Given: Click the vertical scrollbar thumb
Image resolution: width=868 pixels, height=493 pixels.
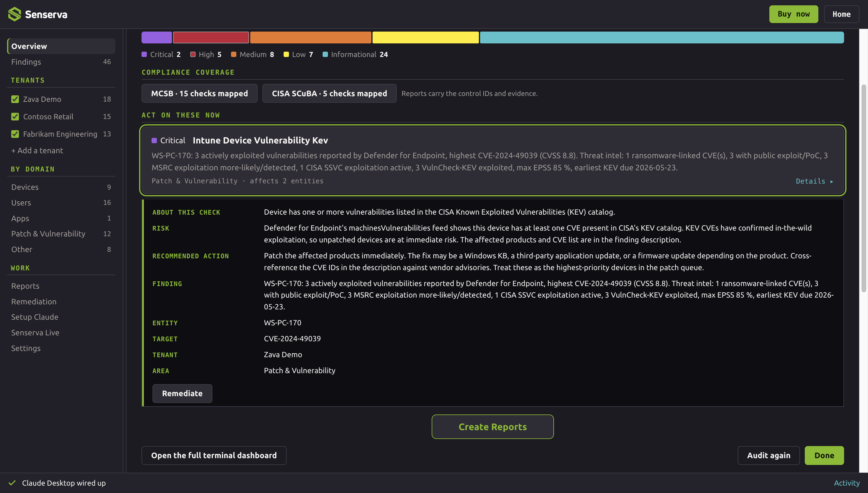Looking at the screenshot, I should pyautogui.click(x=864, y=188).
